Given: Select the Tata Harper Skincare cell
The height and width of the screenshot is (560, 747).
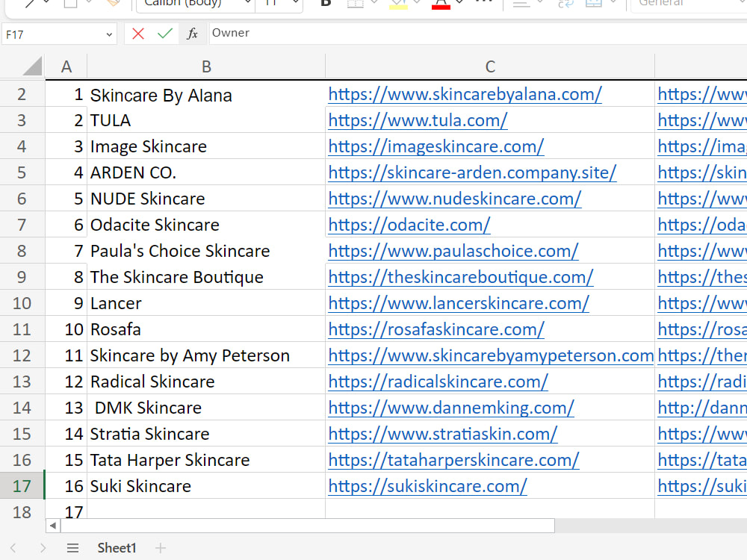Looking at the screenshot, I should click(206, 461).
